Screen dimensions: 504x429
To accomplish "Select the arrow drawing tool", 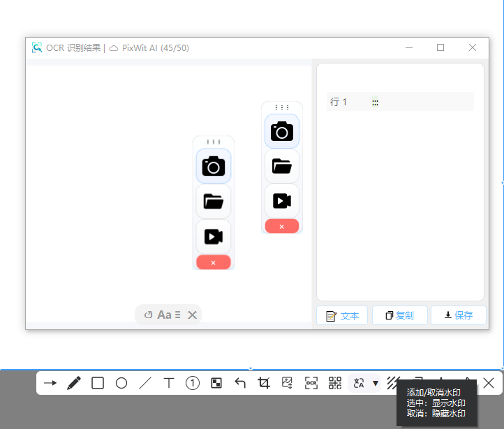I will 50,383.
